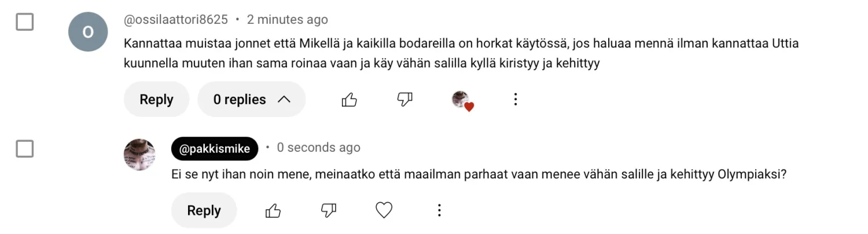The image size is (868, 234).
Task: Reply to @pakkismike's comment
Action: pos(204,210)
